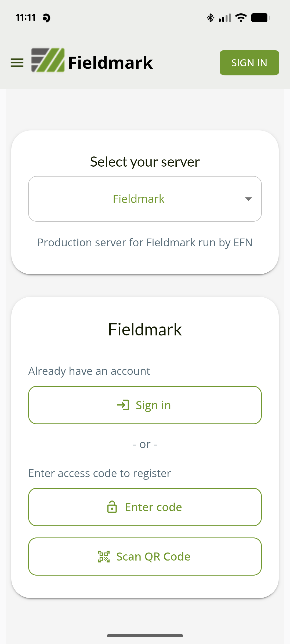This screenshot has width=290, height=644.
Task: Tap the lock icon beside Enter code
Action: coord(112,507)
